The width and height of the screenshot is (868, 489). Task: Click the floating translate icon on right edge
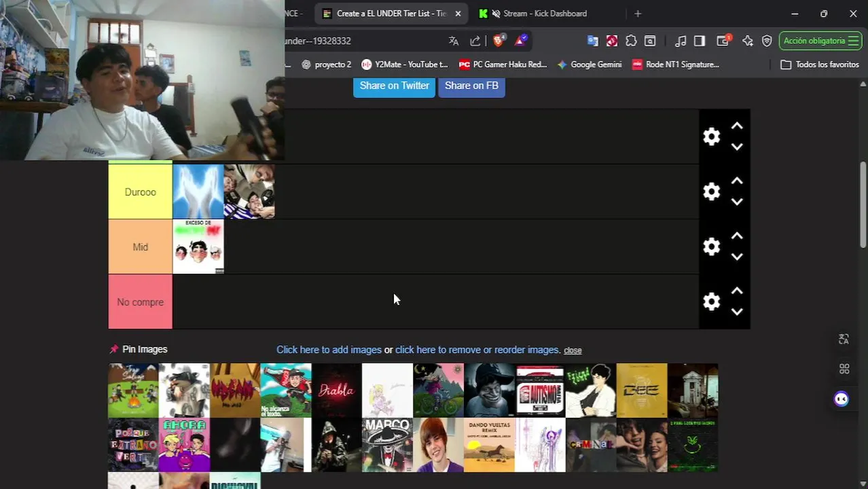click(844, 339)
